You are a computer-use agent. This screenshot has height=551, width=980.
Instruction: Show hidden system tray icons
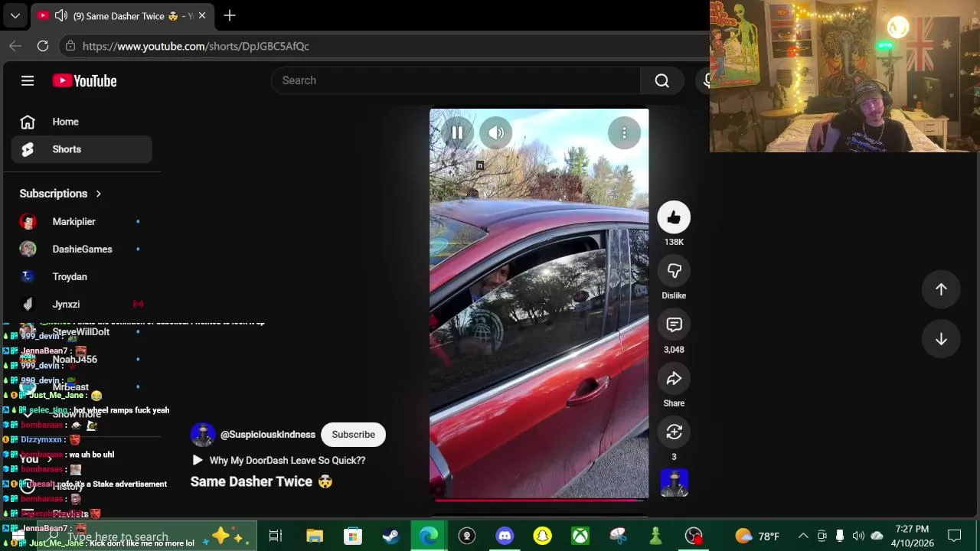point(803,536)
